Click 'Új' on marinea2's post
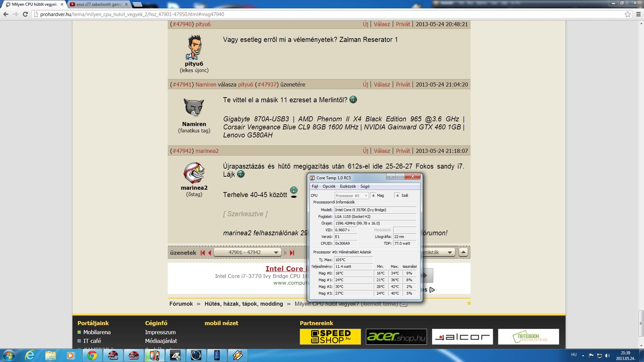Viewport: 644px width, 362px height. point(365,151)
